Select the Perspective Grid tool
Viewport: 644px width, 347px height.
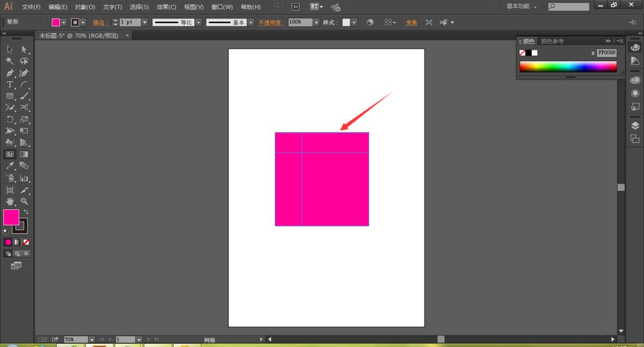(24, 142)
